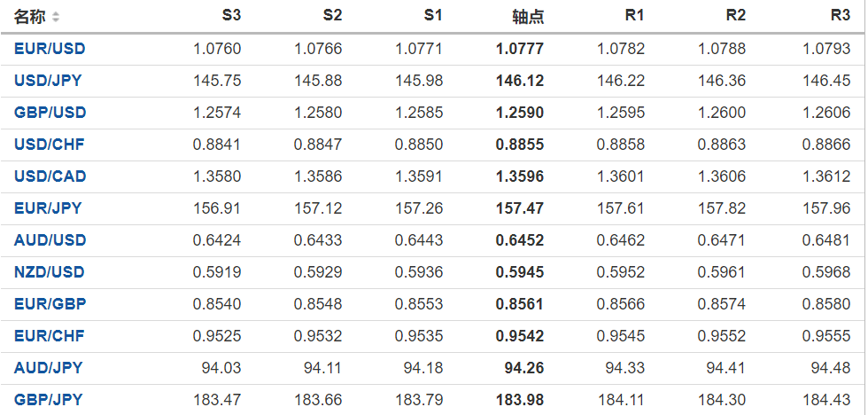This screenshot has height=415, width=868.
Task: Open the EUR/JPY pair link
Action: pyautogui.click(x=48, y=208)
